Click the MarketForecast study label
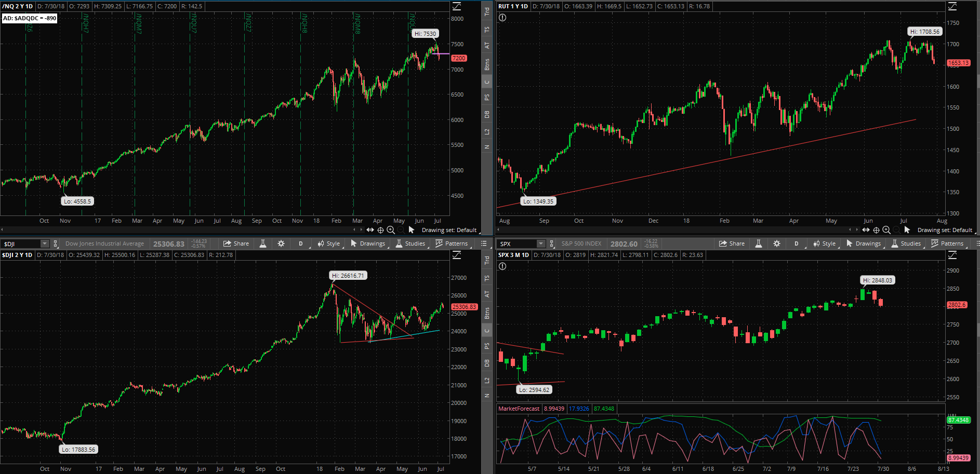Viewport: 980px width, 474px height. point(519,409)
